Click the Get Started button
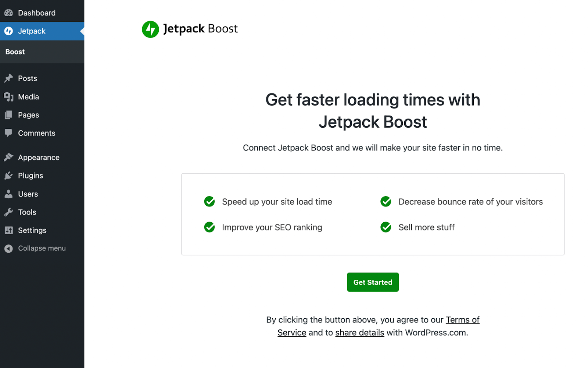Image resolution: width=588 pixels, height=368 pixels. coord(373,282)
